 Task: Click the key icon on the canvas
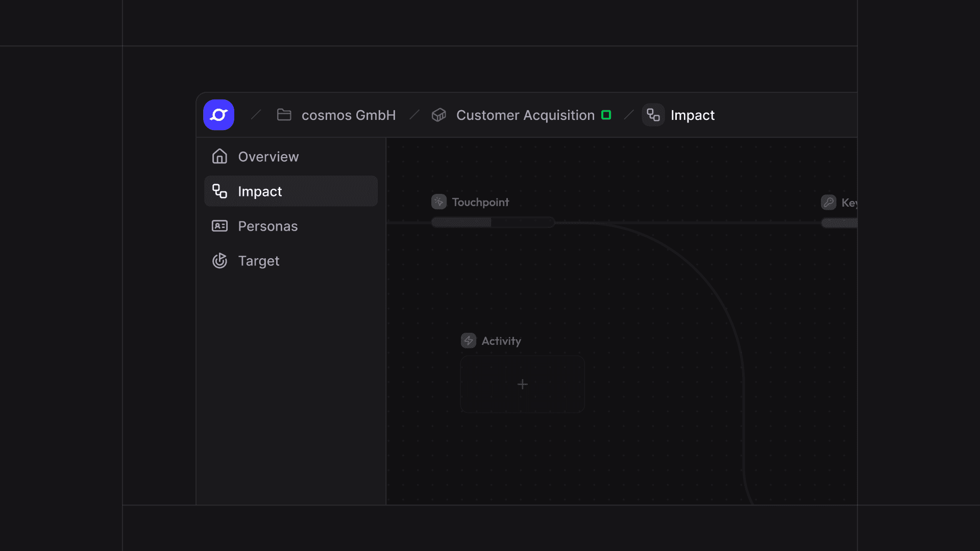pos(828,202)
